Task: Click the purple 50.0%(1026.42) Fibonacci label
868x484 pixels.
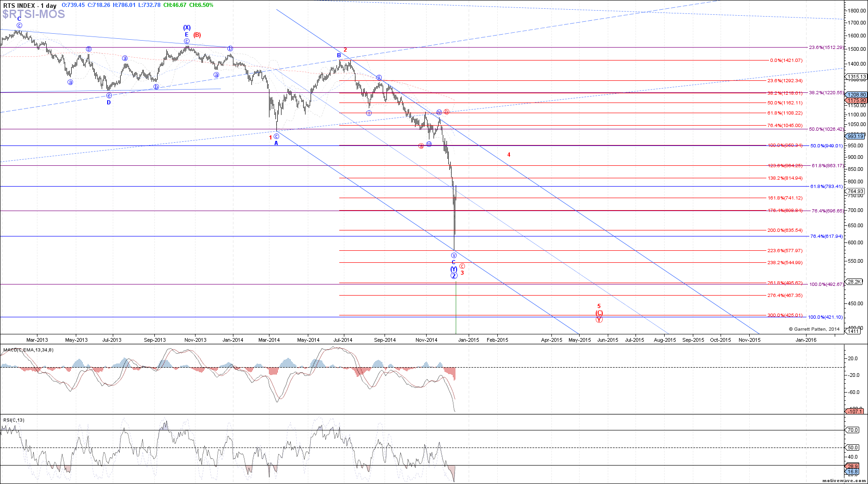Action: point(826,129)
